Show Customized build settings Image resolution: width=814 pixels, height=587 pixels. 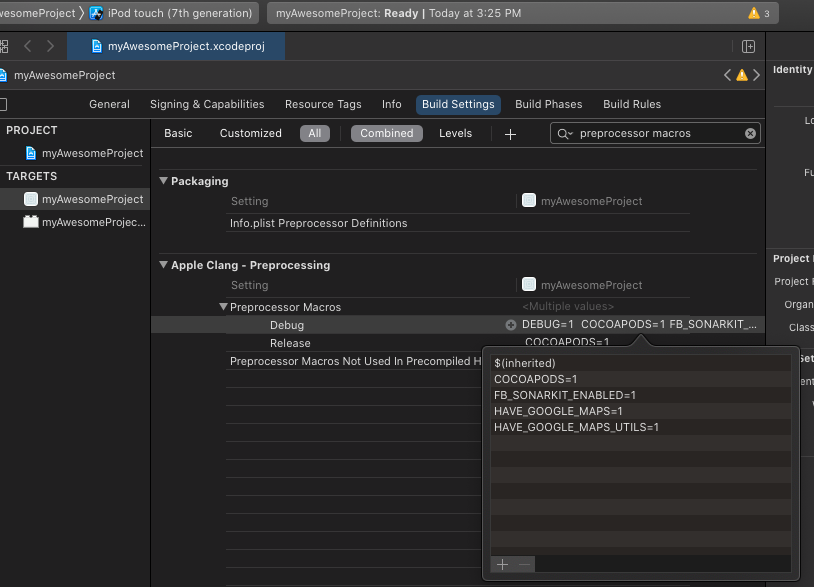(x=250, y=133)
